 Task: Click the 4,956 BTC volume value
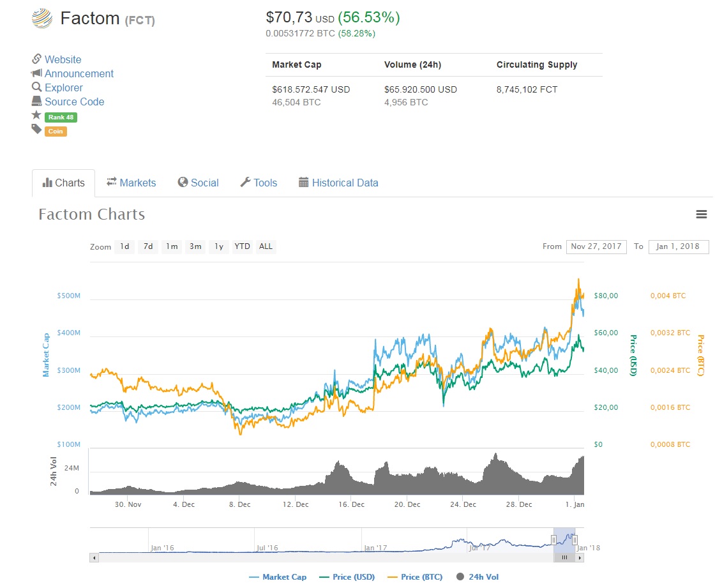click(x=406, y=102)
